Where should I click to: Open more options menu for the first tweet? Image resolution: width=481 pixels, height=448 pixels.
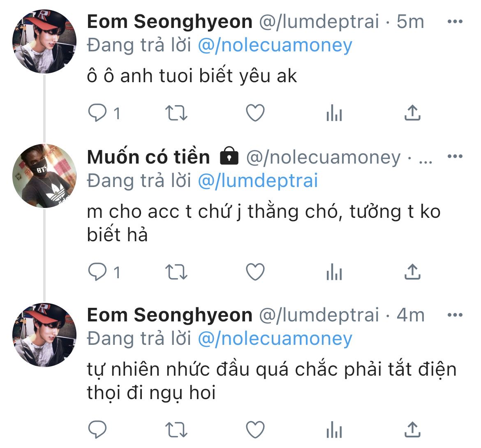pos(455,22)
